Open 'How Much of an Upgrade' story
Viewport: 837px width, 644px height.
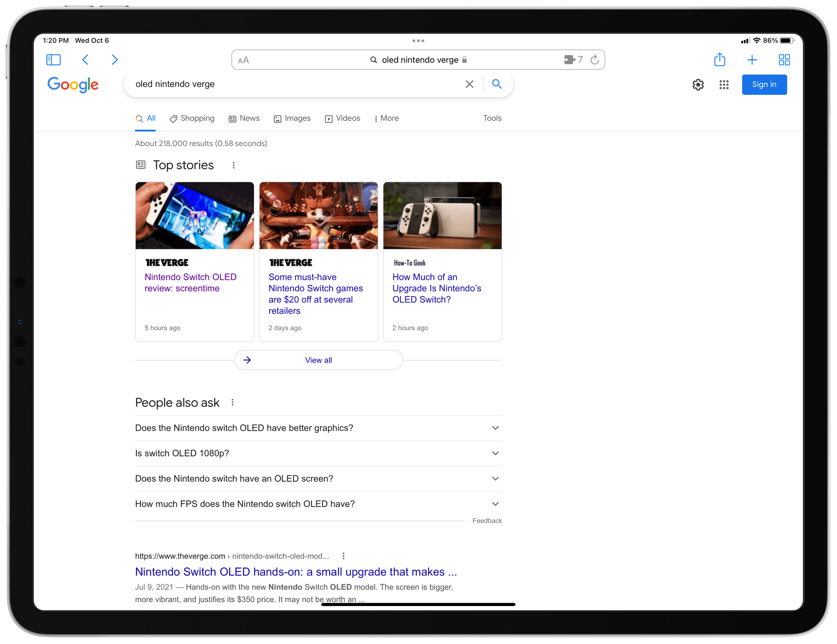[x=437, y=288]
